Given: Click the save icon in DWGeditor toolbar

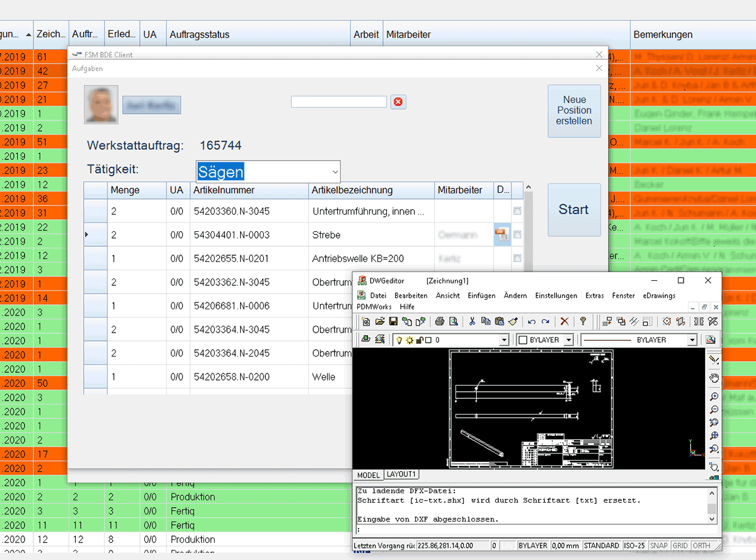Looking at the screenshot, I should pos(393,321).
